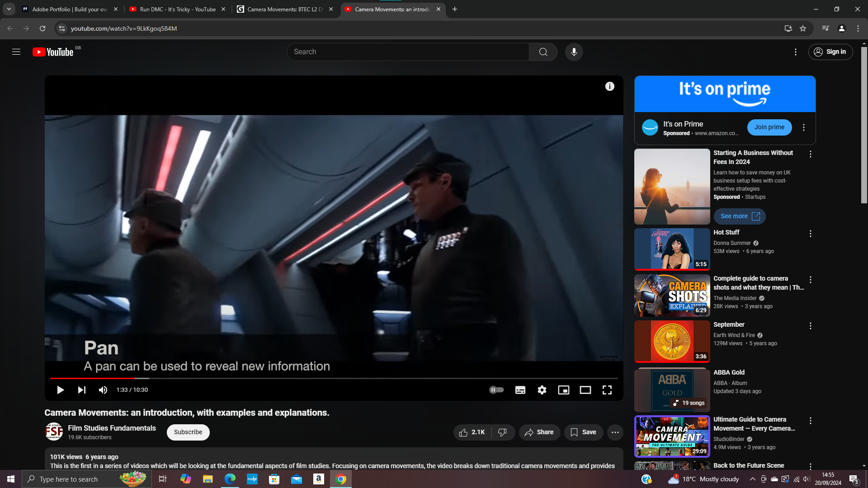This screenshot has width=868, height=488.
Task: Enable miniplayer mode
Action: [x=563, y=390]
